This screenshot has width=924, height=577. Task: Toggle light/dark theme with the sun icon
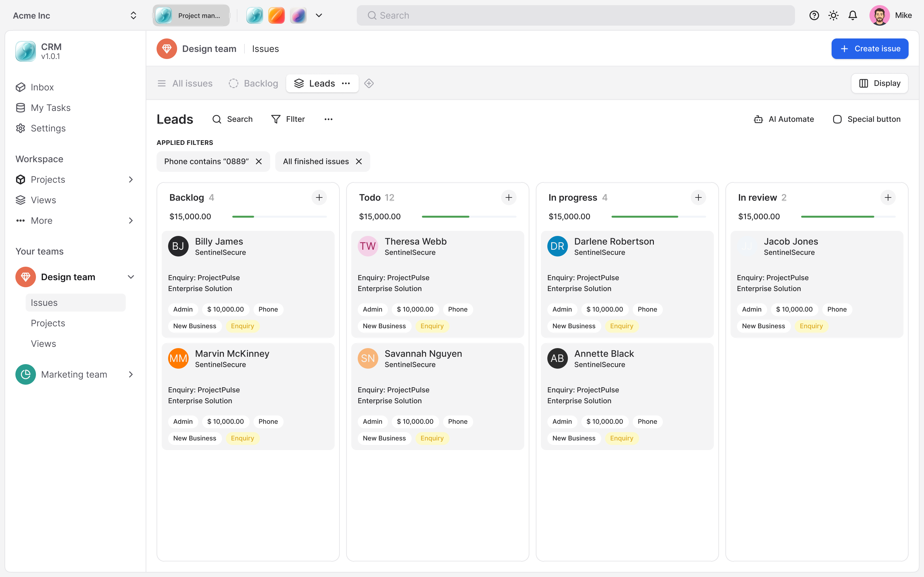(x=833, y=15)
